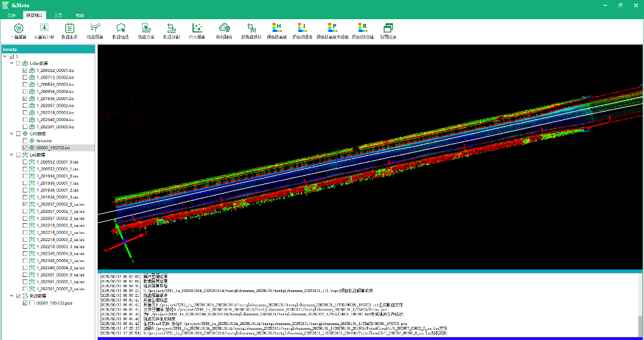Click the 一键解算 one-click solve icon

18,29
